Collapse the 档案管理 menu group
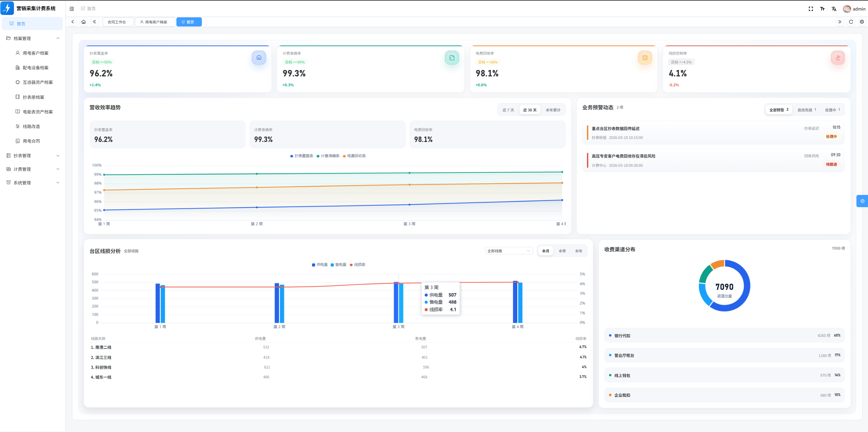The height and width of the screenshot is (432, 868). pos(33,38)
